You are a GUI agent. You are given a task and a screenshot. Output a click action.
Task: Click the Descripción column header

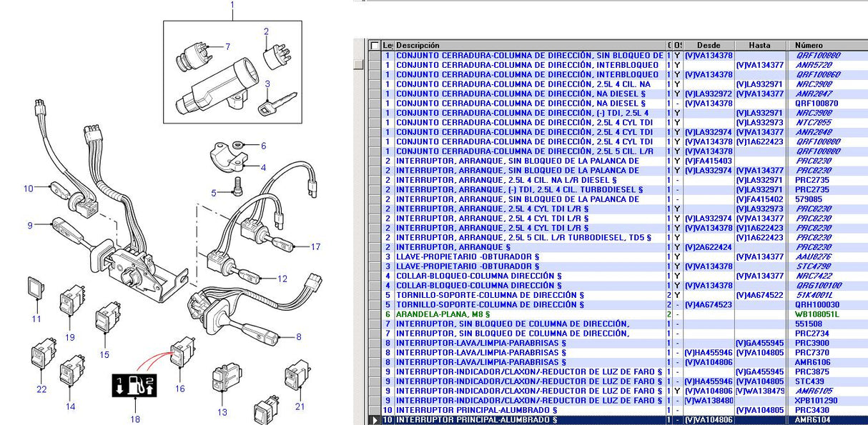[x=529, y=46]
